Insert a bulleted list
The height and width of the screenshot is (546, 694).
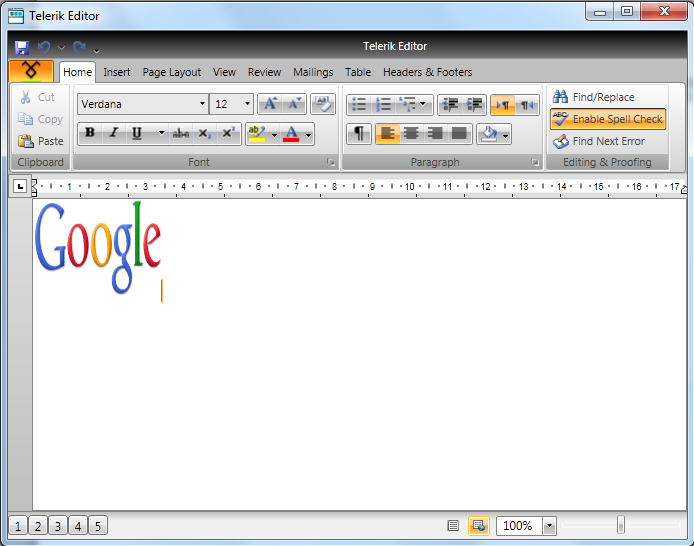pos(359,105)
